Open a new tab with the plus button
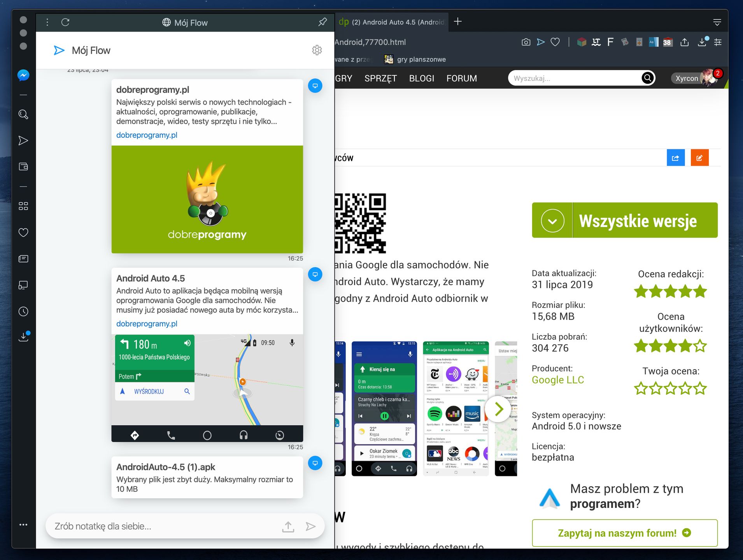The width and height of the screenshot is (743, 560). tap(458, 21)
